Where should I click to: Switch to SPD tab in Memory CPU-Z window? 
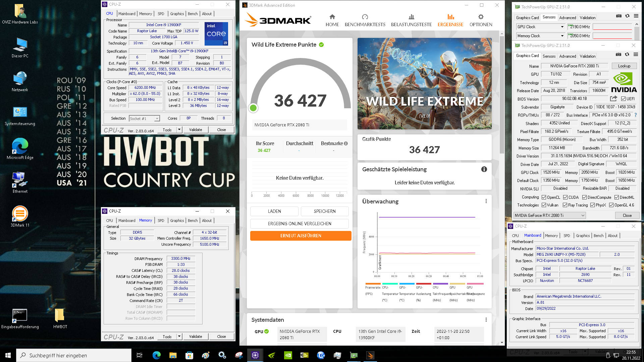click(x=161, y=221)
